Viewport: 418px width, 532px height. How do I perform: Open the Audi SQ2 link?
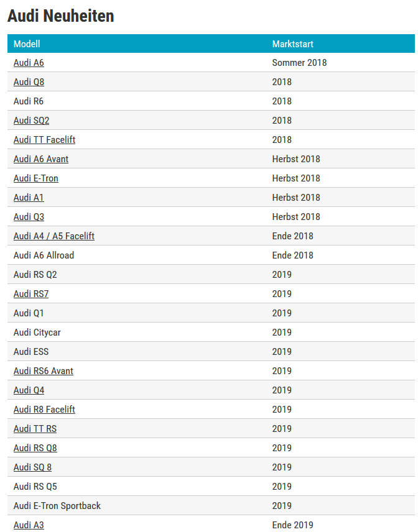31,121
